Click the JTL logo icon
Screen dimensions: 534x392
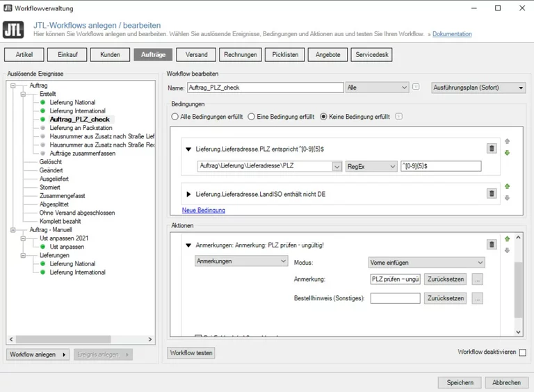coord(13,29)
